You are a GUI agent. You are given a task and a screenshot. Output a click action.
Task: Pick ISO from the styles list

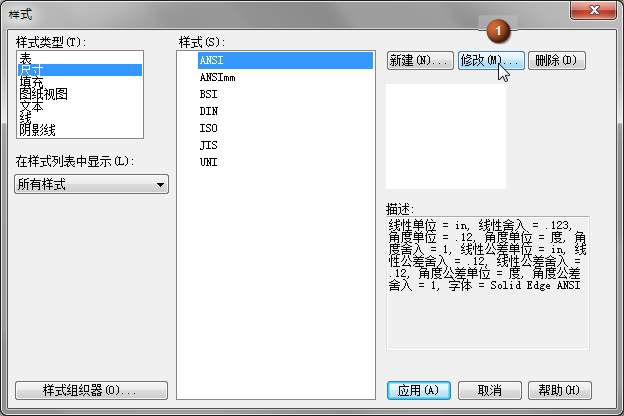coord(208,128)
